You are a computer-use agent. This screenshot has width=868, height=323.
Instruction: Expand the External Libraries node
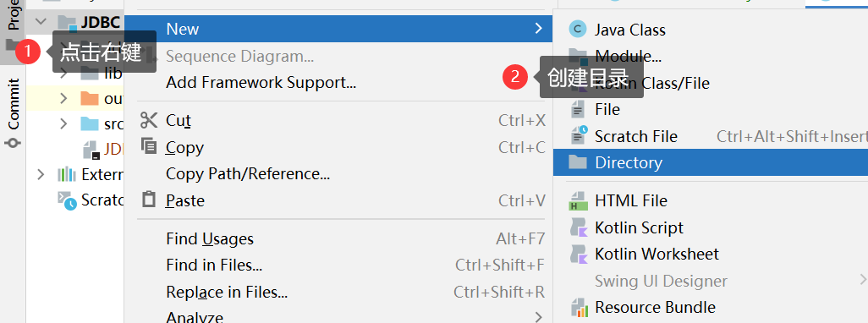[x=40, y=175]
